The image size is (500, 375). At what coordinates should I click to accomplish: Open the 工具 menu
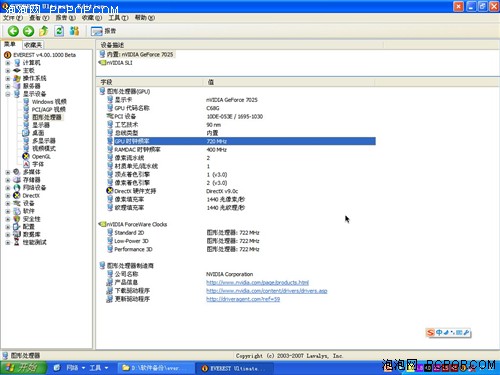(x=118, y=18)
